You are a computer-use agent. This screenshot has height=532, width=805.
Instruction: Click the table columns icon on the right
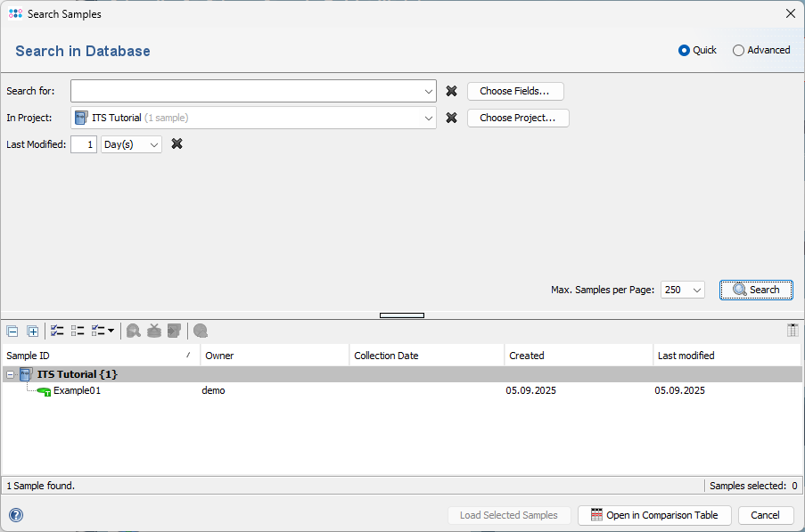coord(792,330)
